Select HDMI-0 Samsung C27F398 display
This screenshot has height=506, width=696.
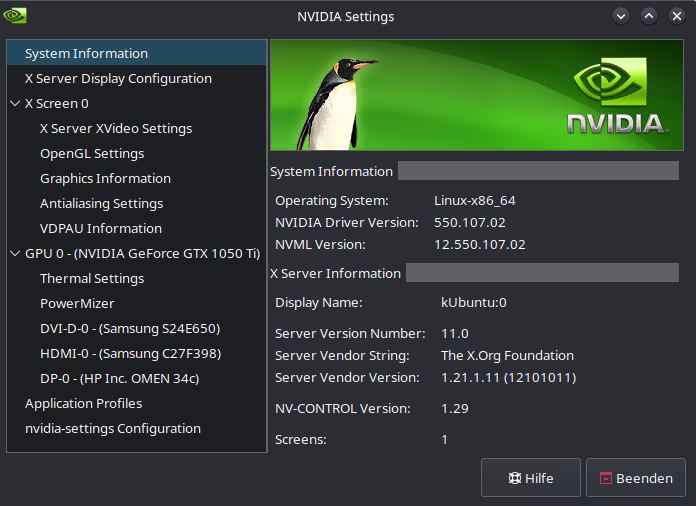point(137,353)
